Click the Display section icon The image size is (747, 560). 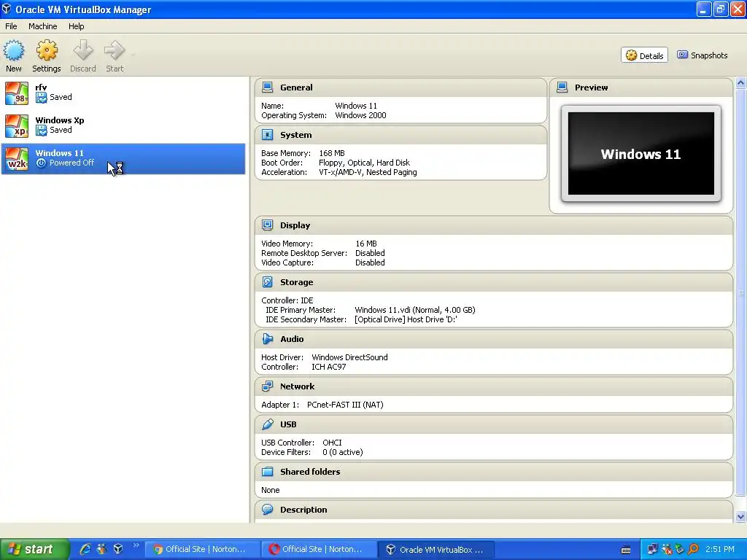point(267,225)
